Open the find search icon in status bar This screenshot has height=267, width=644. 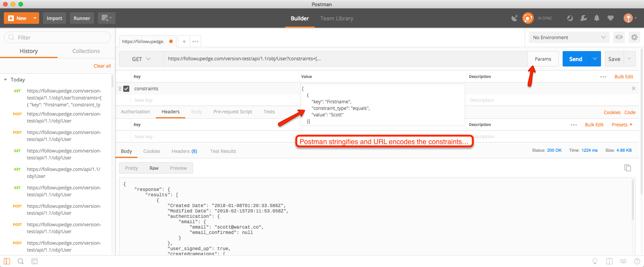pyautogui.click(x=21, y=261)
